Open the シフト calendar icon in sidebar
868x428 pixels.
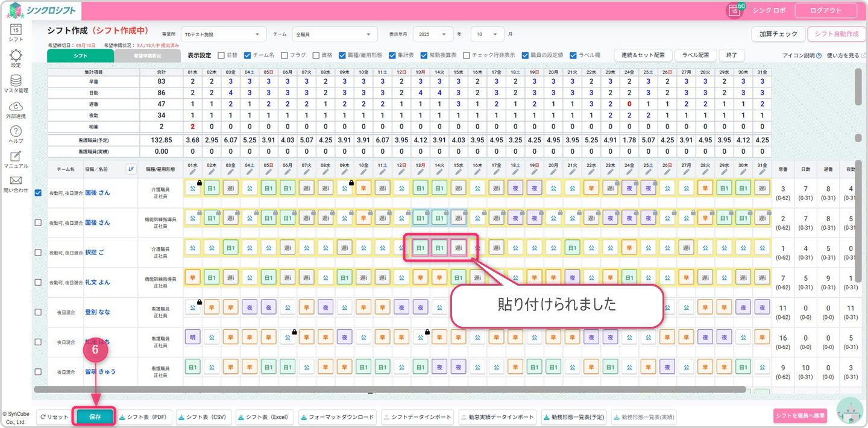pos(16,30)
